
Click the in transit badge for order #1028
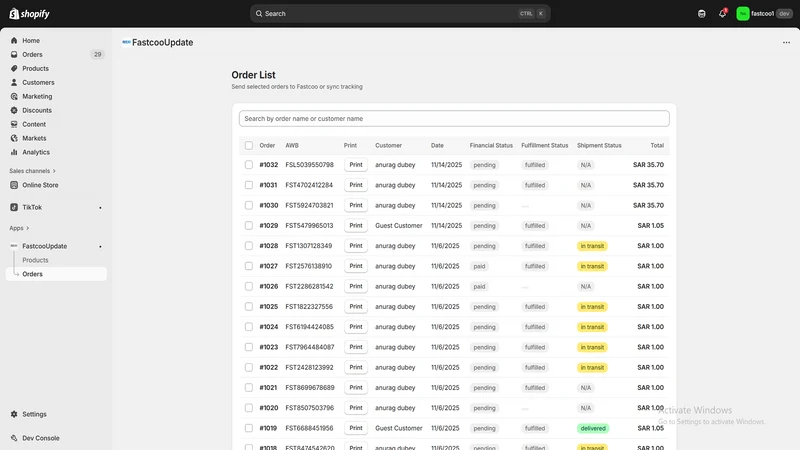click(592, 246)
